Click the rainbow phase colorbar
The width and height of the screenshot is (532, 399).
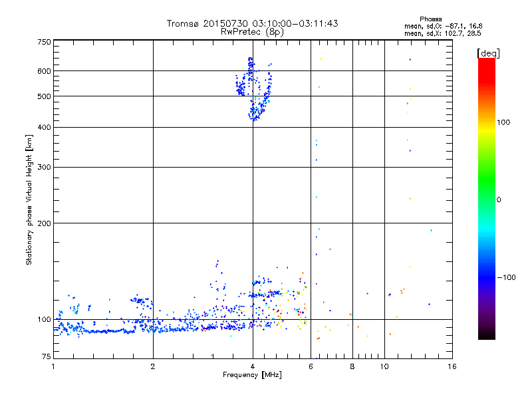pyautogui.click(x=487, y=198)
